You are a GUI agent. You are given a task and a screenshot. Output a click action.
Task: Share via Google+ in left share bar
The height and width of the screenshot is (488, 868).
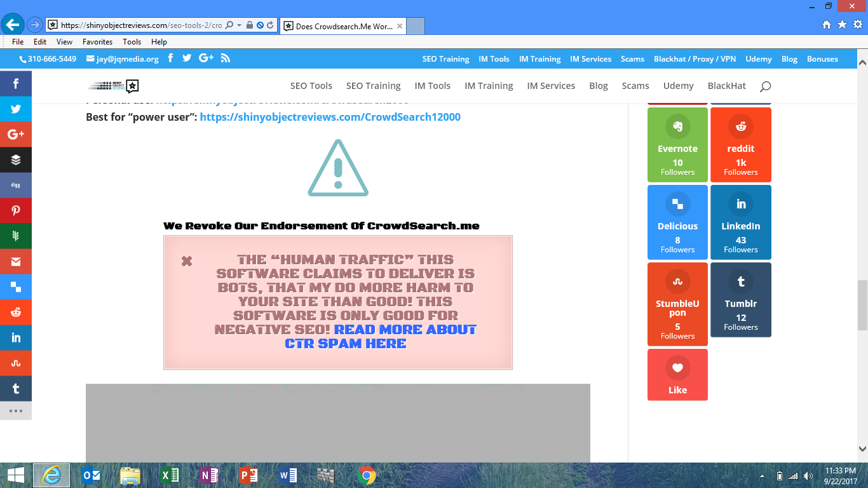(16, 135)
